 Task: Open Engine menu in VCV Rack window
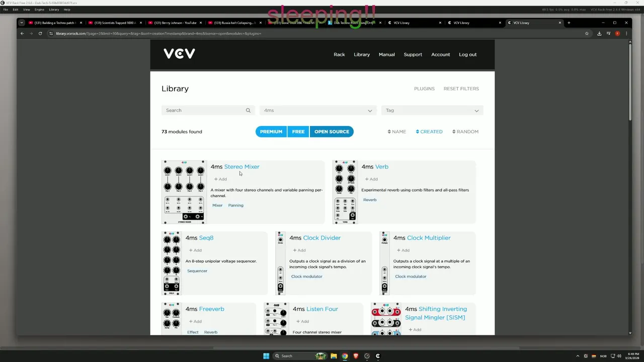click(x=39, y=10)
